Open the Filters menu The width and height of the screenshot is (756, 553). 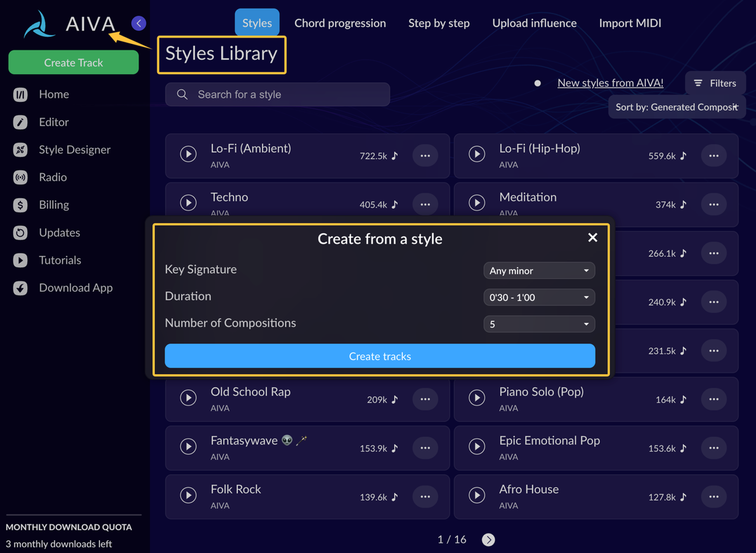click(715, 83)
